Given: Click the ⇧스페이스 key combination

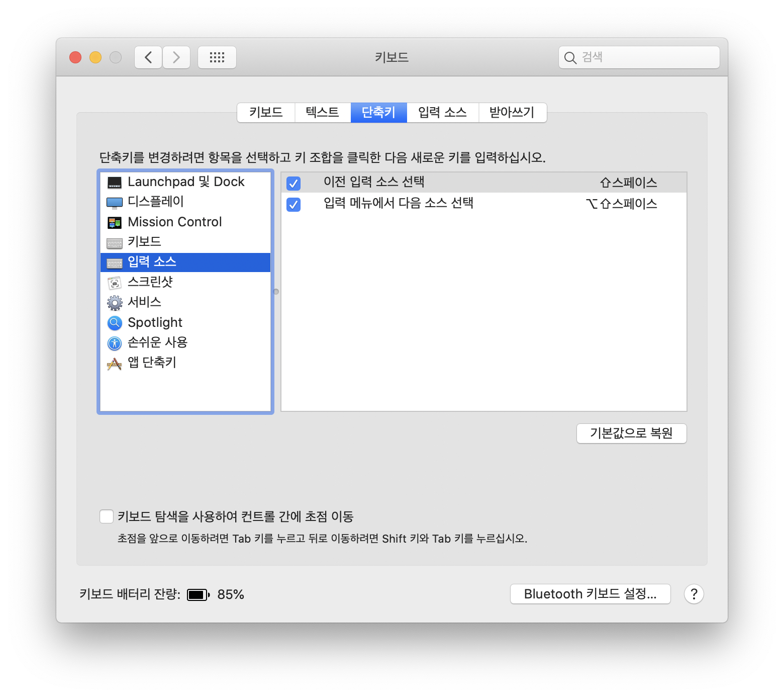Looking at the screenshot, I should 628,183.
